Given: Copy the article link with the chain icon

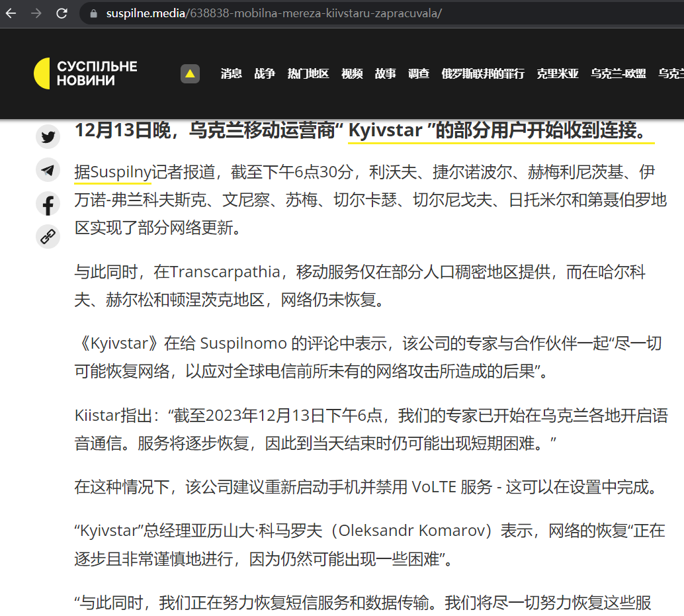Looking at the screenshot, I should point(48,237).
